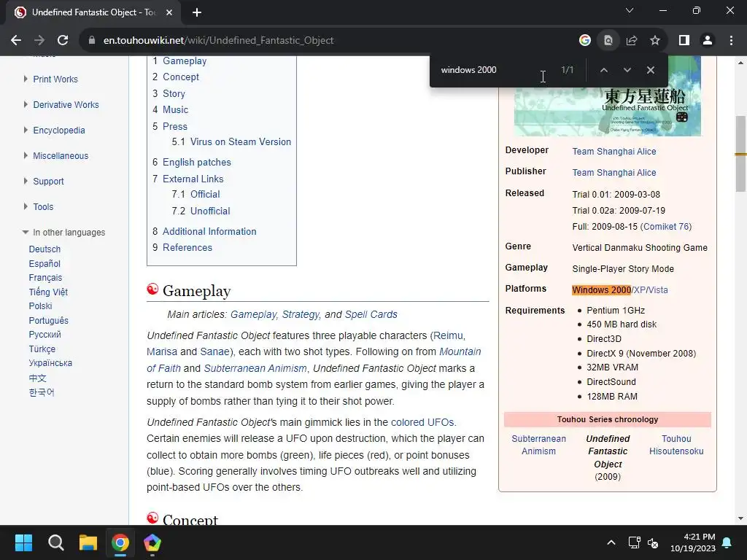Open the Chrome profile menu
This screenshot has height=560, width=747.
coord(708,41)
